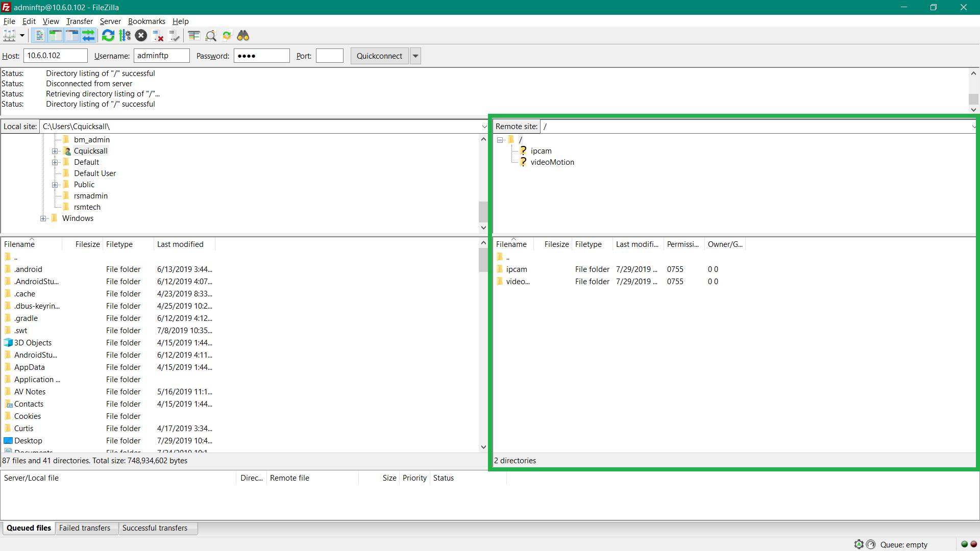Toggle synchronized browsing icon
Screen dimensions: 980x551
pos(227,36)
